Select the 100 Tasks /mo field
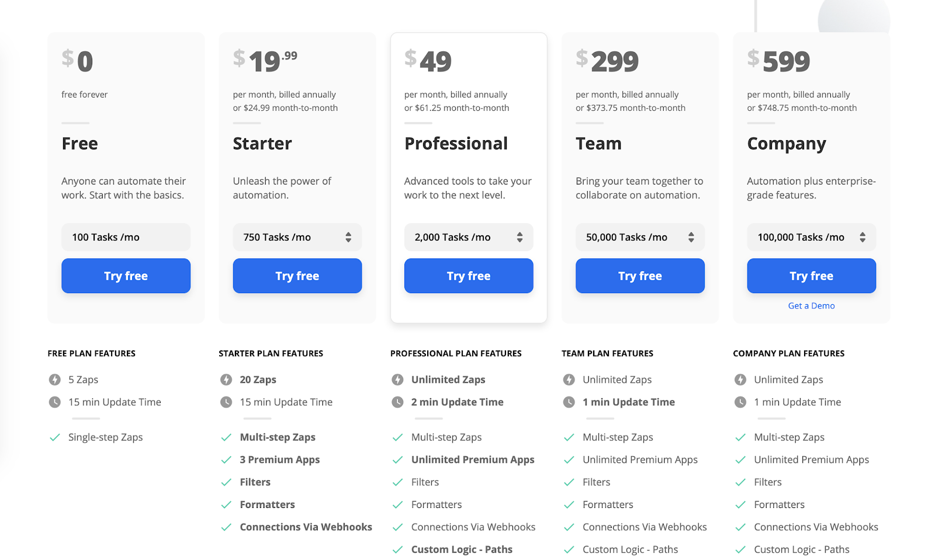 point(126,237)
